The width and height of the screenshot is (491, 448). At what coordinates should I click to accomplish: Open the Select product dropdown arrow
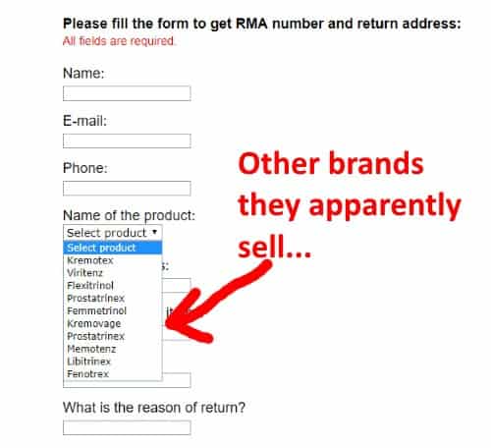[x=154, y=233]
